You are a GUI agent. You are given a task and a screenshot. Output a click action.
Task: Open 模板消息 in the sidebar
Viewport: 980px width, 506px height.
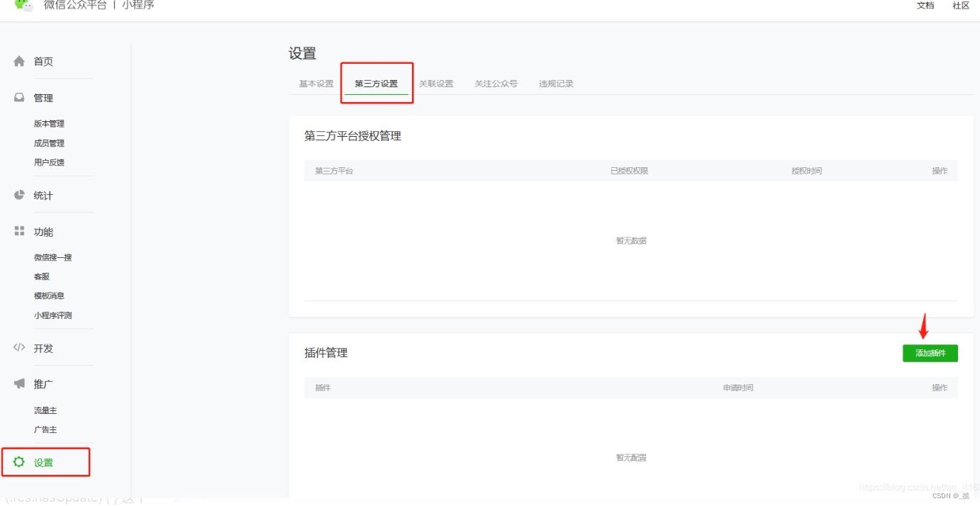49,296
